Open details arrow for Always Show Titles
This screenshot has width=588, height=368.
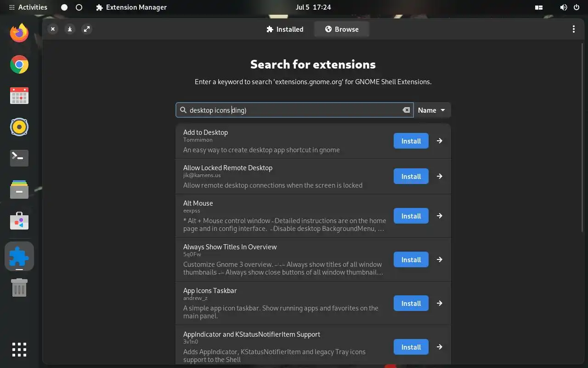click(x=440, y=259)
